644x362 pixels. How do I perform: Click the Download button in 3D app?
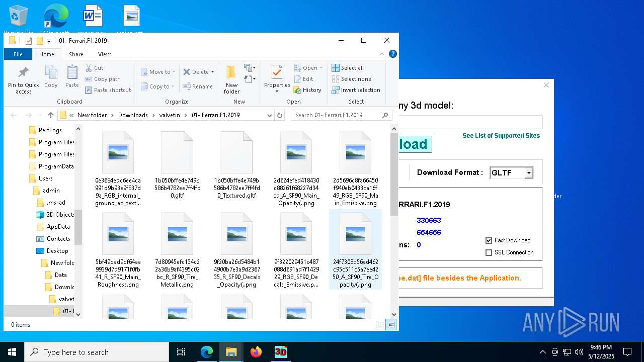(415, 144)
